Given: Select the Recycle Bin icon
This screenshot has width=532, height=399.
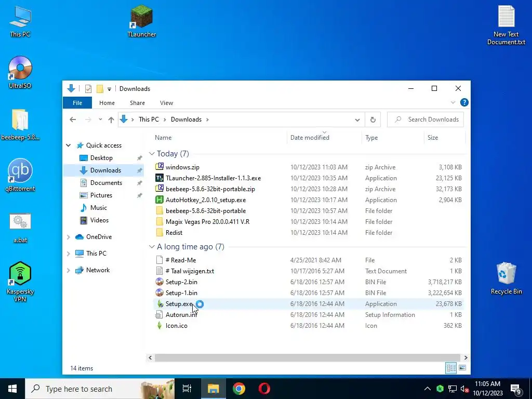Looking at the screenshot, I should click(x=506, y=278).
